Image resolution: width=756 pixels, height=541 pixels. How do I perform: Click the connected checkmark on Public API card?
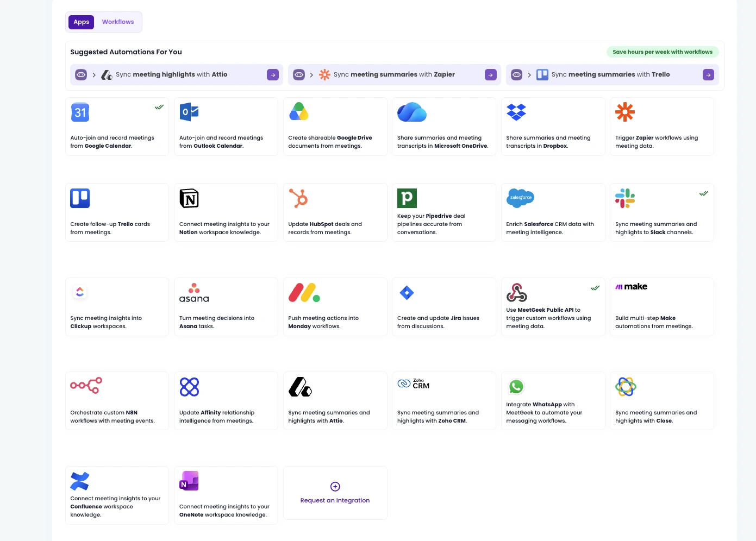coord(595,288)
